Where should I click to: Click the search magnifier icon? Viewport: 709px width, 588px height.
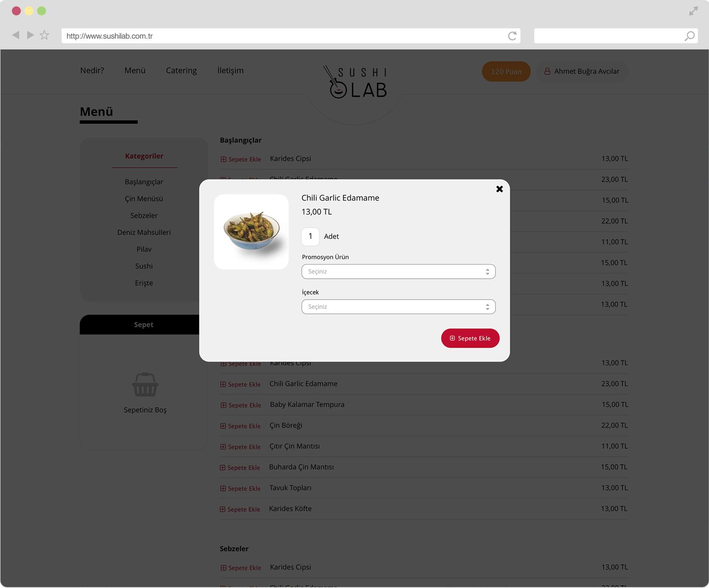coord(690,36)
